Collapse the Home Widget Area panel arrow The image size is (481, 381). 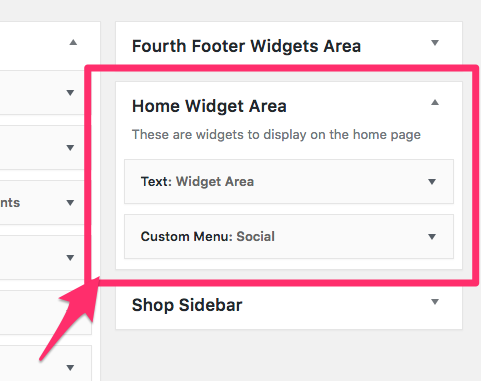[435, 102]
